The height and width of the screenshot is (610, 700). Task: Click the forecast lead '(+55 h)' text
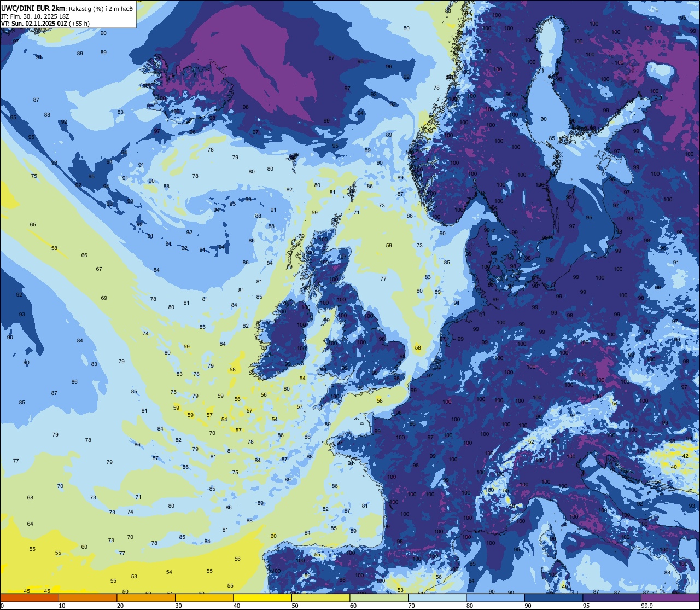point(79,24)
